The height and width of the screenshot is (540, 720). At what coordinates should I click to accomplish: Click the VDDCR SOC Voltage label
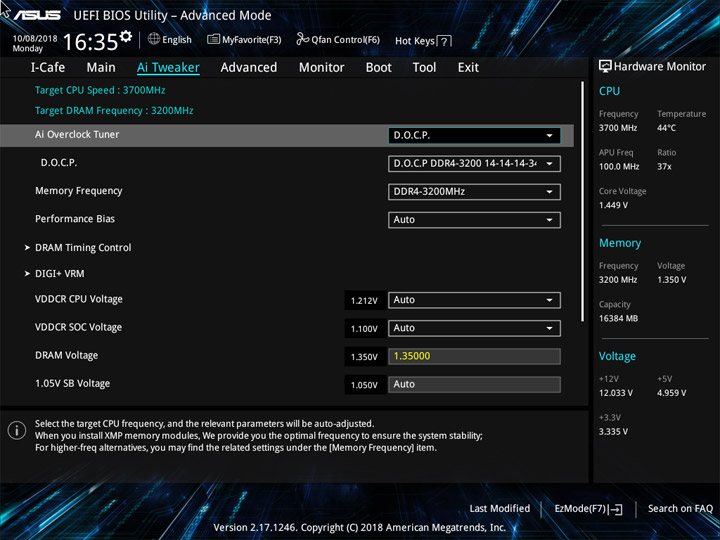point(79,327)
